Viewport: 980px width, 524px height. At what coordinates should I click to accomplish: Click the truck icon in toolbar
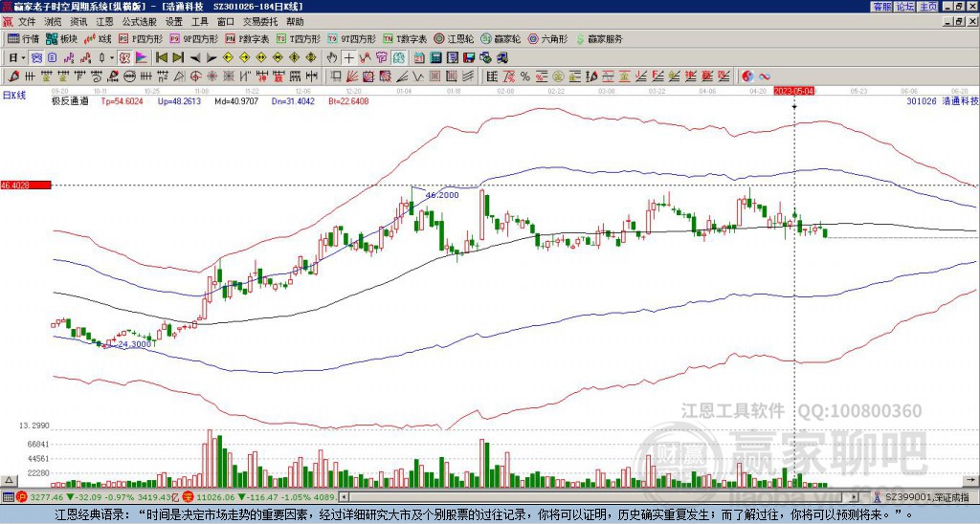[502, 57]
